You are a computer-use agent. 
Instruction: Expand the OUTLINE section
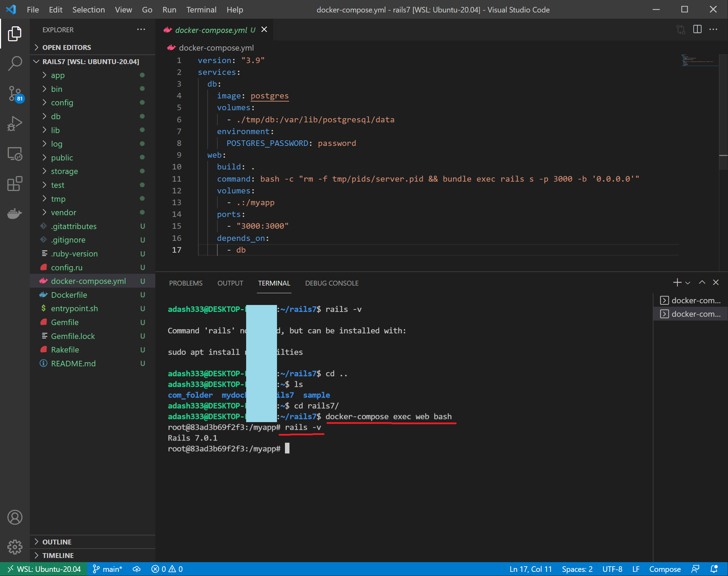[93, 542]
